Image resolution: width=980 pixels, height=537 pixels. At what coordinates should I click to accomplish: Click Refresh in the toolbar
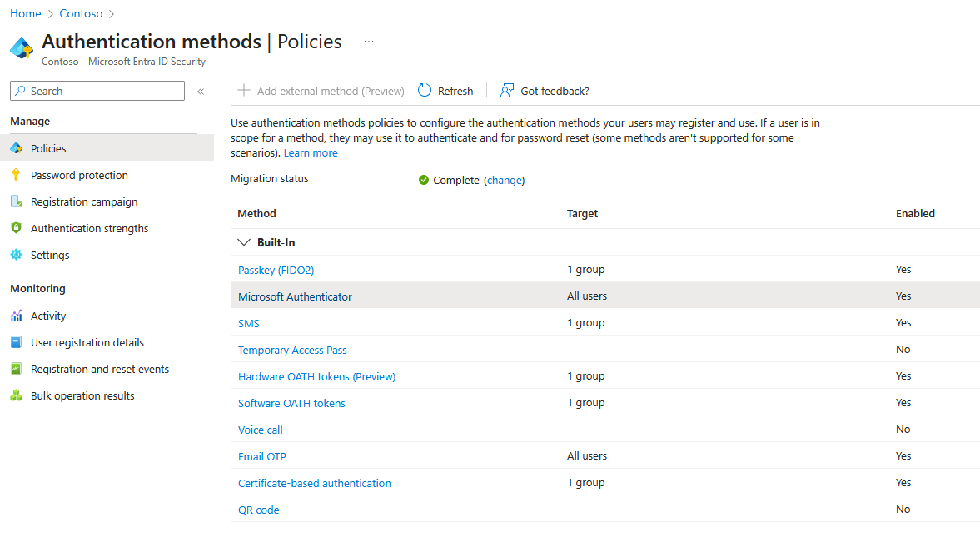[445, 91]
